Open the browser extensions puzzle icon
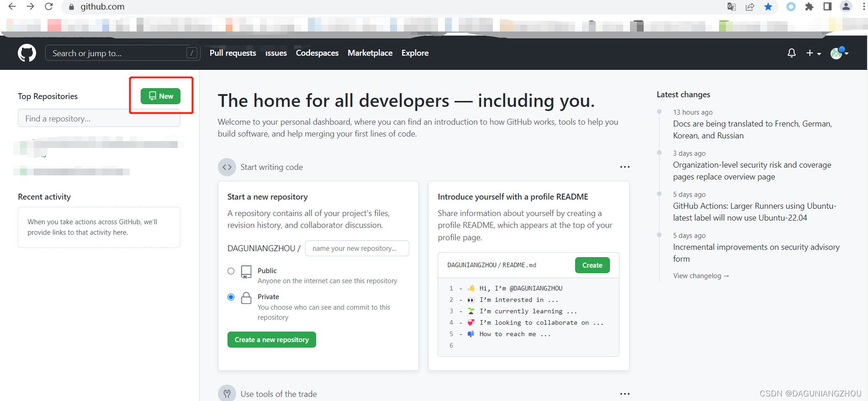 click(810, 6)
